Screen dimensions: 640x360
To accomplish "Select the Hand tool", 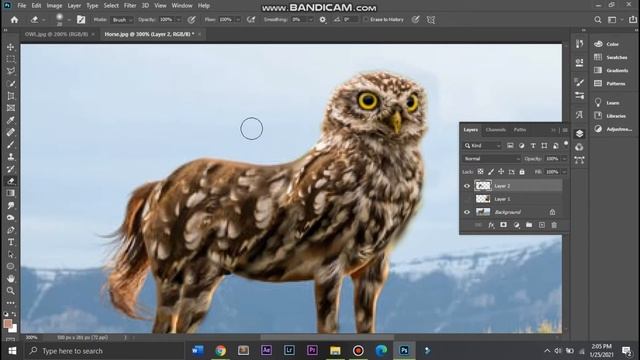I will (11, 278).
